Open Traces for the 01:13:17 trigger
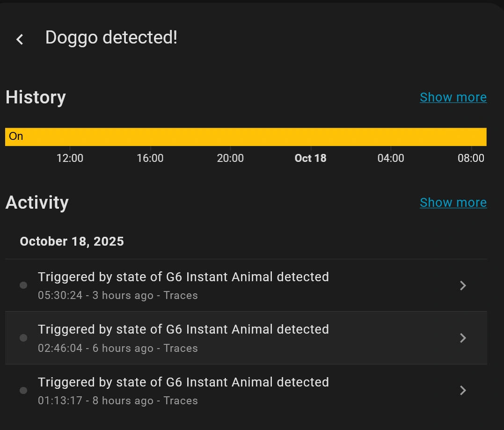The height and width of the screenshot is (430, 504). [181, 401]
